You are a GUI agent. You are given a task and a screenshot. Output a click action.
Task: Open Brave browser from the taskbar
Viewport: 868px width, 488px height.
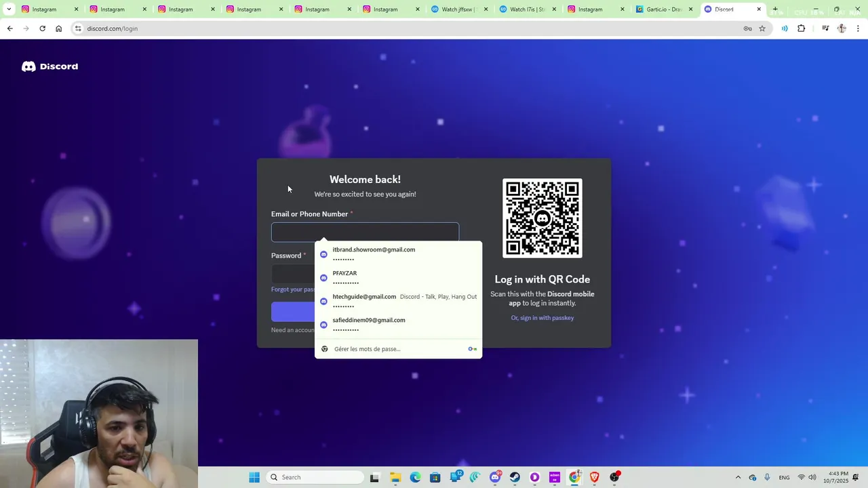[x=595, y=477]
